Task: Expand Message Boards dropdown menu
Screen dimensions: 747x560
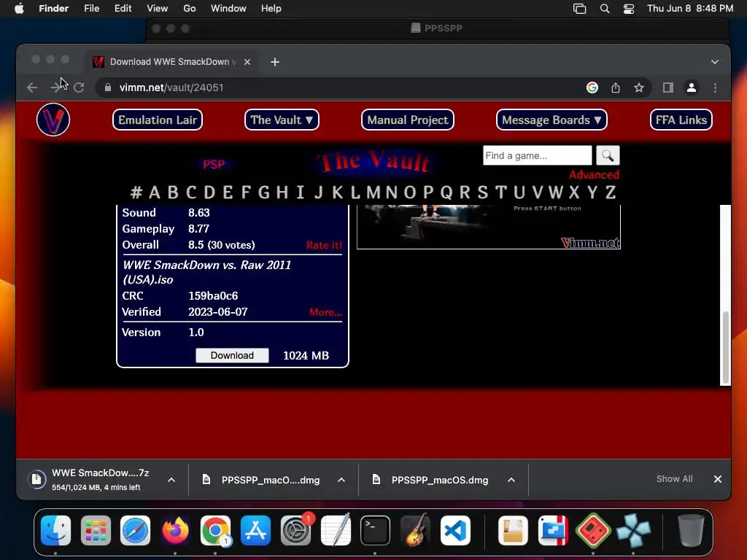Action: pyautogui.click(x=551, y=120)
